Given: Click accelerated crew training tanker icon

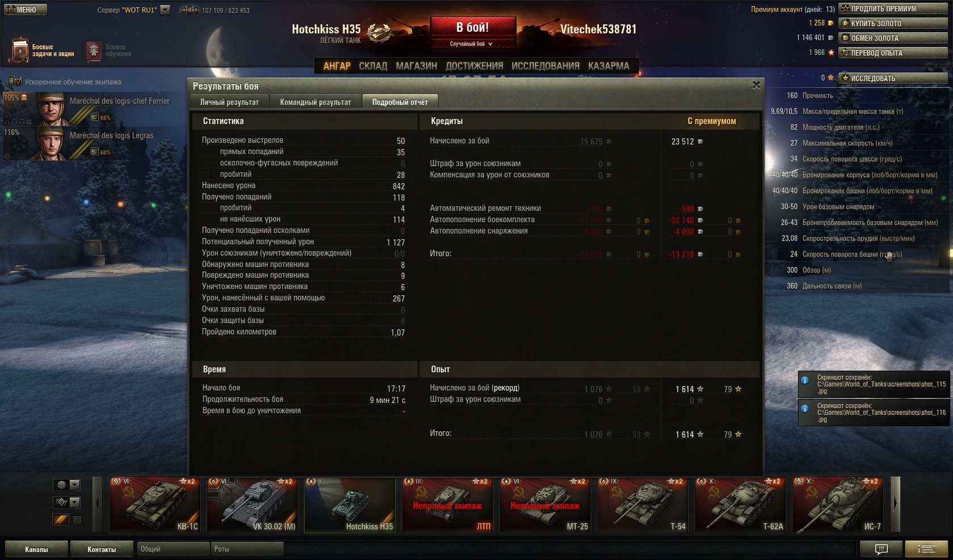Looking at the screenshot, I should [x=11, y=82].
